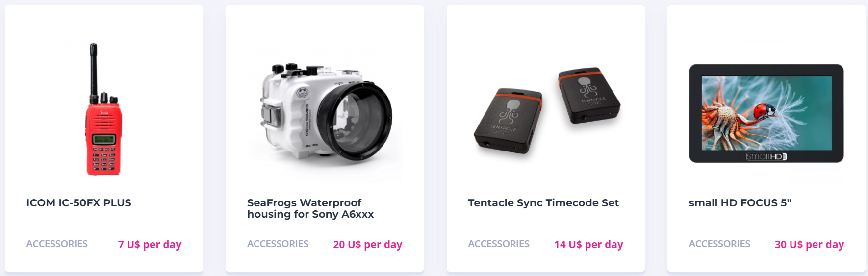
Task: Click ACCESSORIES category under SeaFrogs housing
Action: [278, 244]
